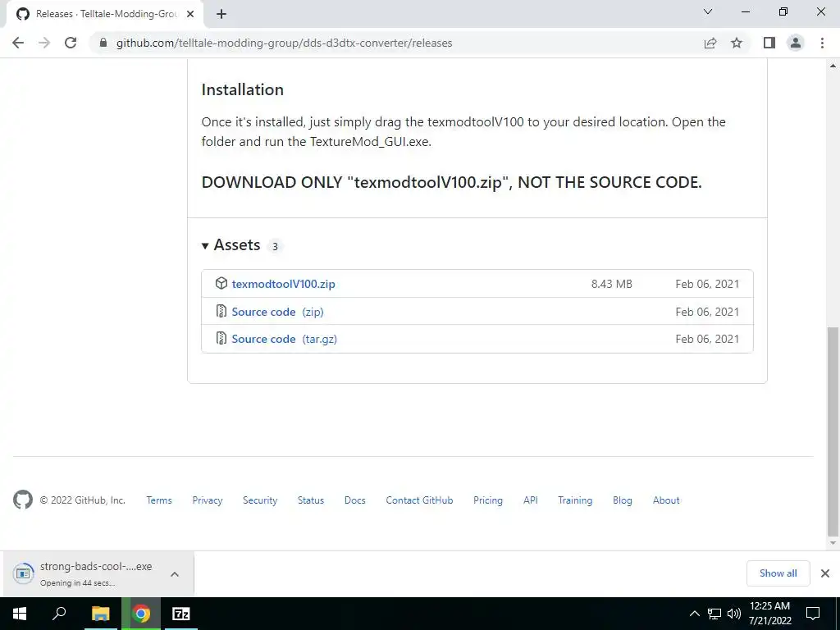The height and width of the screenshot is (630, 840).
Task: Click the padlock site info icon
Action: tap(103, 43)
